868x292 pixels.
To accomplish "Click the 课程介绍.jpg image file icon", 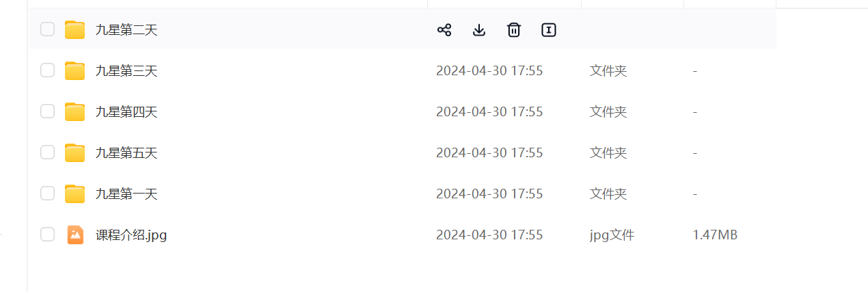I will pos(75,235).
